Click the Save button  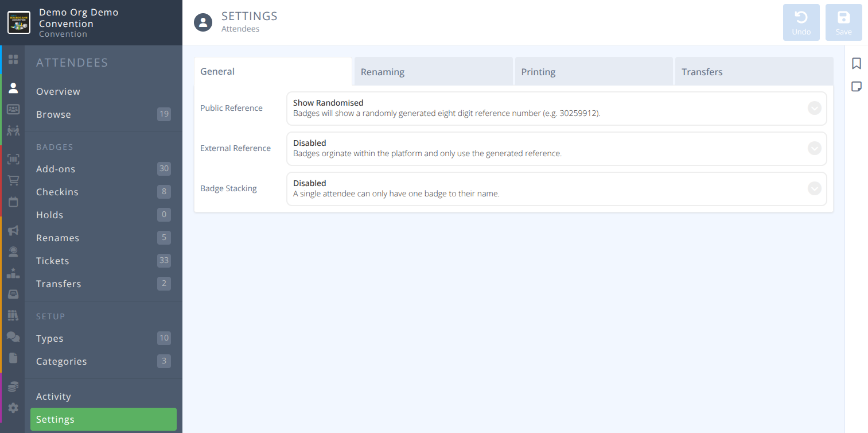click(x=843, y=22)
